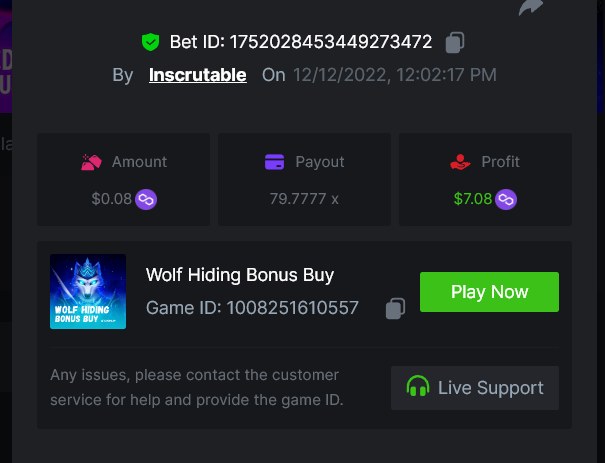
Task: Click the Amount money bag icon
Action: [x=91, y=162]
